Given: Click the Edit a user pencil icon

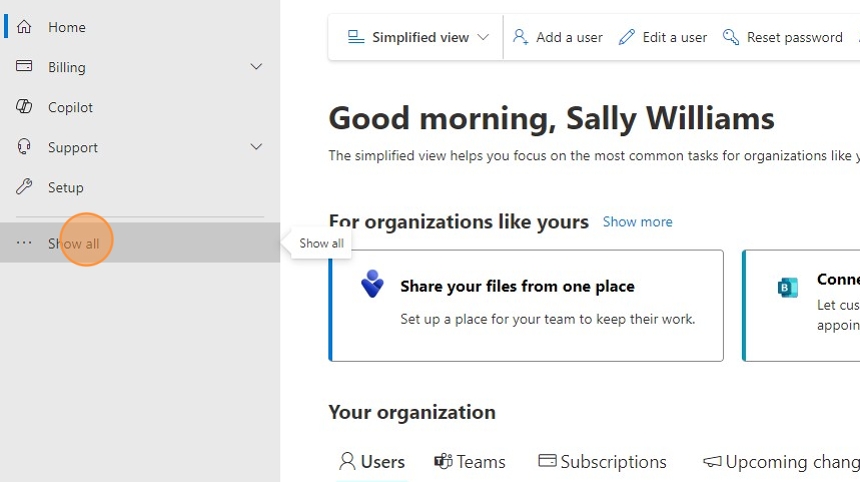Looking at the screenshot, I should tap(627, 37).
